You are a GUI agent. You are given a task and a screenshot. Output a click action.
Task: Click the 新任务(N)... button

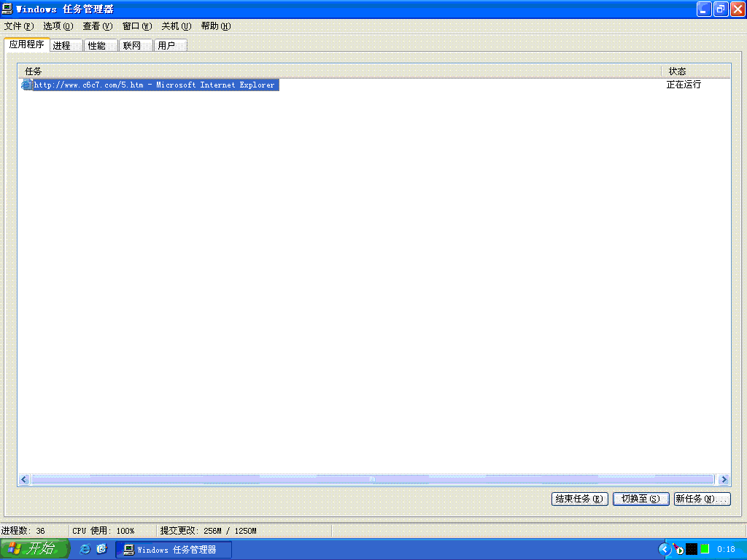coord(703,499)
